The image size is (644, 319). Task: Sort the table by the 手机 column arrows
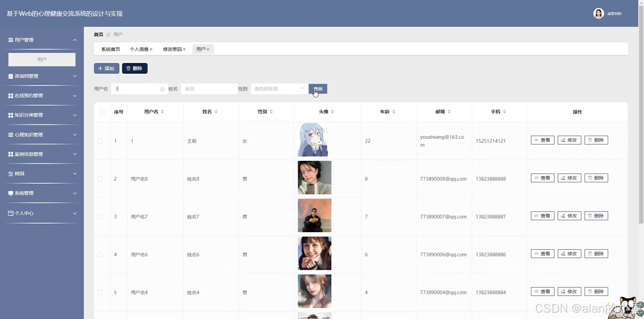[504, 112]
